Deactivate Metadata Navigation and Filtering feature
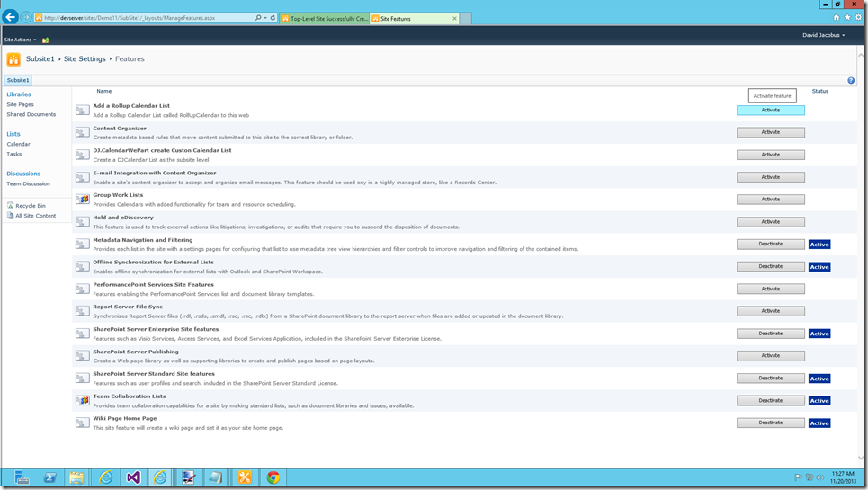 click(771, 244)
